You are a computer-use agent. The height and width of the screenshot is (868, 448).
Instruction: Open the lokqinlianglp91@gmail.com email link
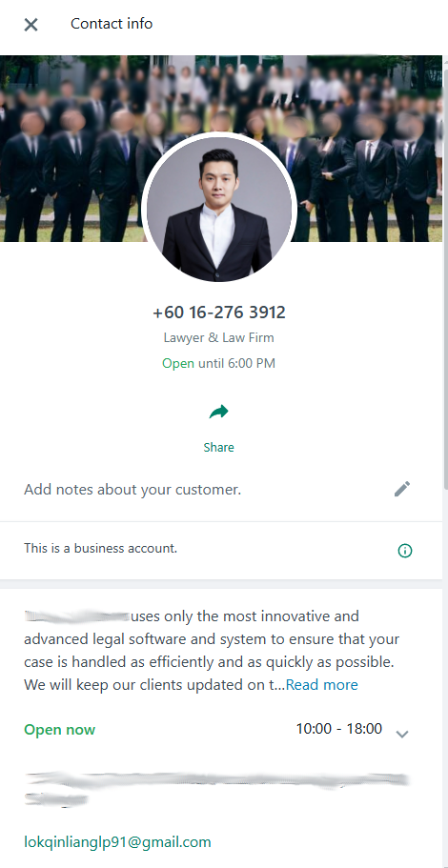pyautogui.click(x=117, y=842)
